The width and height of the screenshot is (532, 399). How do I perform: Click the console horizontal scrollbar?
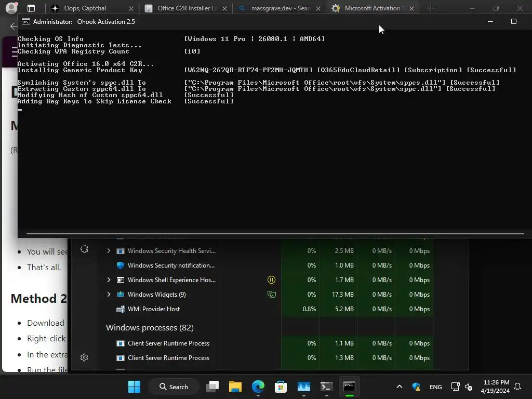(275, 233)
